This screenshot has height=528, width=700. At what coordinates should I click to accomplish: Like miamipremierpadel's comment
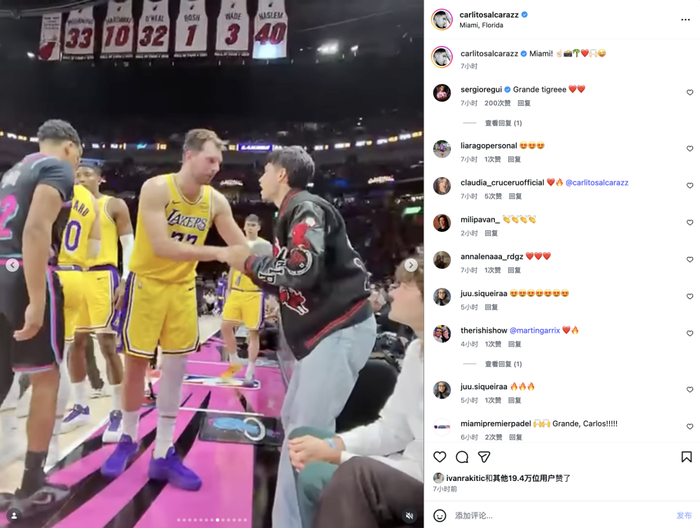690,427
